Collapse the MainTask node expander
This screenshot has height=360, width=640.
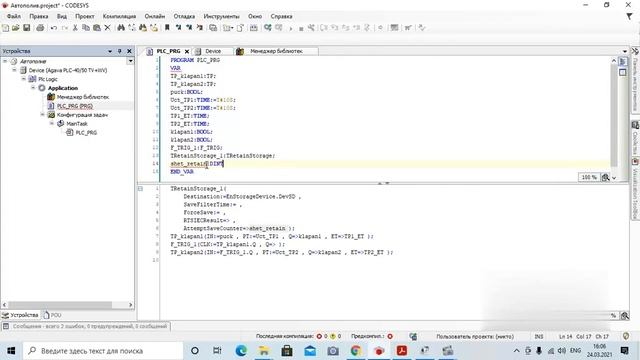click(x=52, y=123)
